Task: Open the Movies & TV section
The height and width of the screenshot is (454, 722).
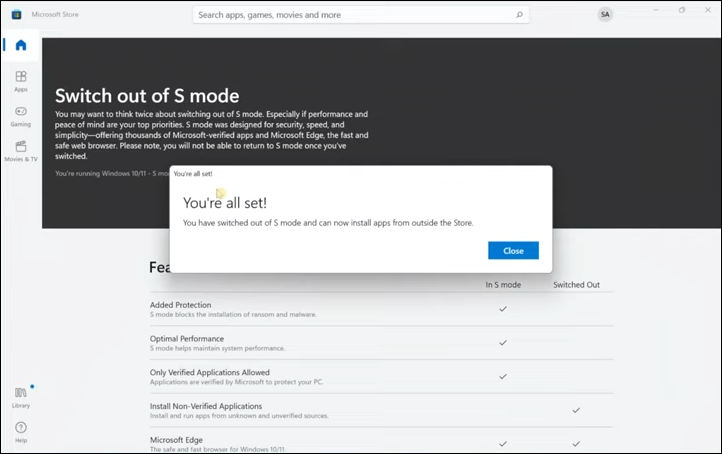Action: tap(20, 150)
